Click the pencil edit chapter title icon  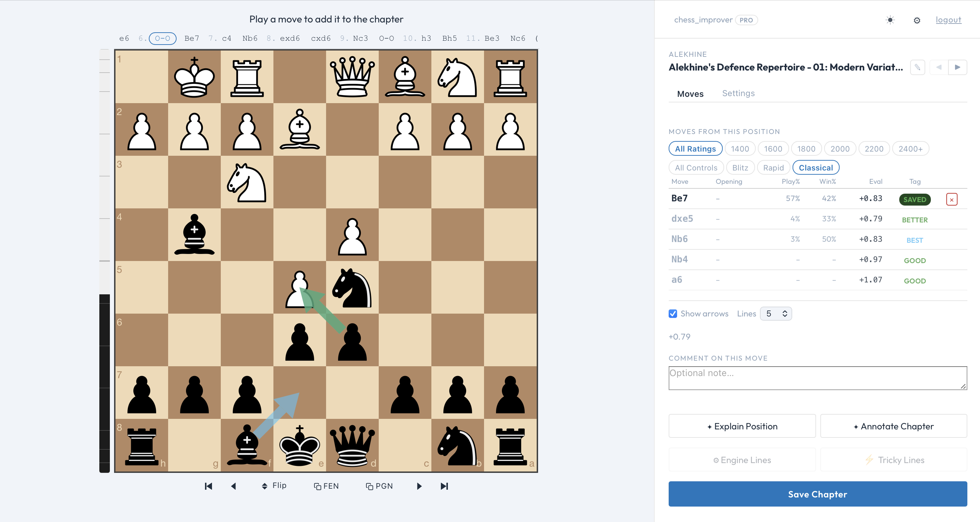pyautogui.click(x=917, y=67)
